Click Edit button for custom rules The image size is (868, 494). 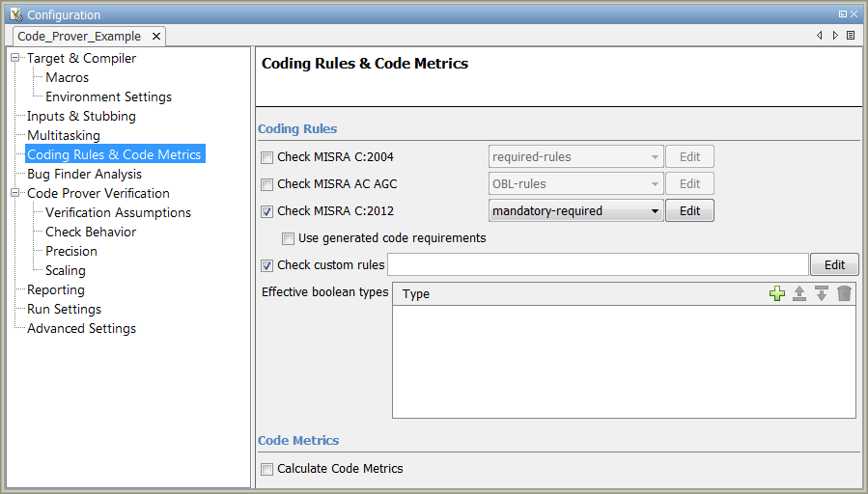point(834,265)
